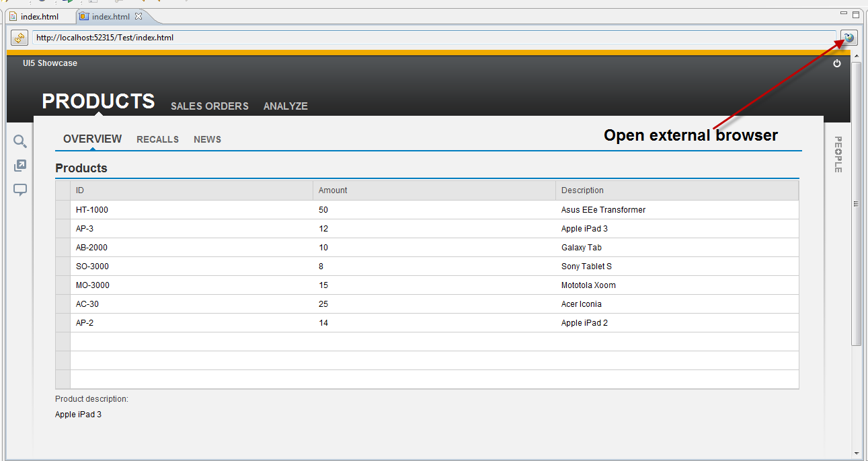Select the search magnifier icon in the sidebar
Image resolution: width=868 pixels, height=461 pixels.
[19, 141]
